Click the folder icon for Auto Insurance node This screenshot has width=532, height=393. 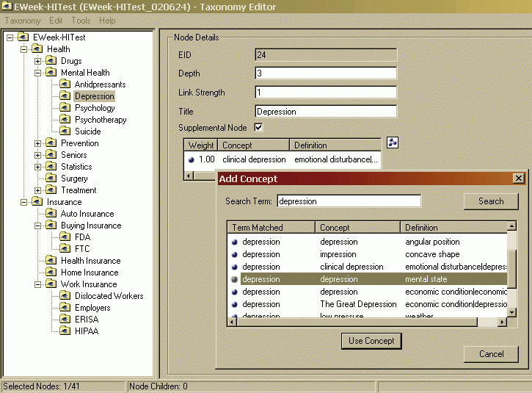point(51,214)
